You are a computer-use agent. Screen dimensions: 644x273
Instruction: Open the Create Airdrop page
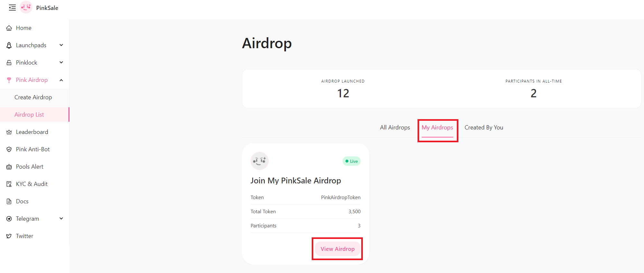(33, 97)
